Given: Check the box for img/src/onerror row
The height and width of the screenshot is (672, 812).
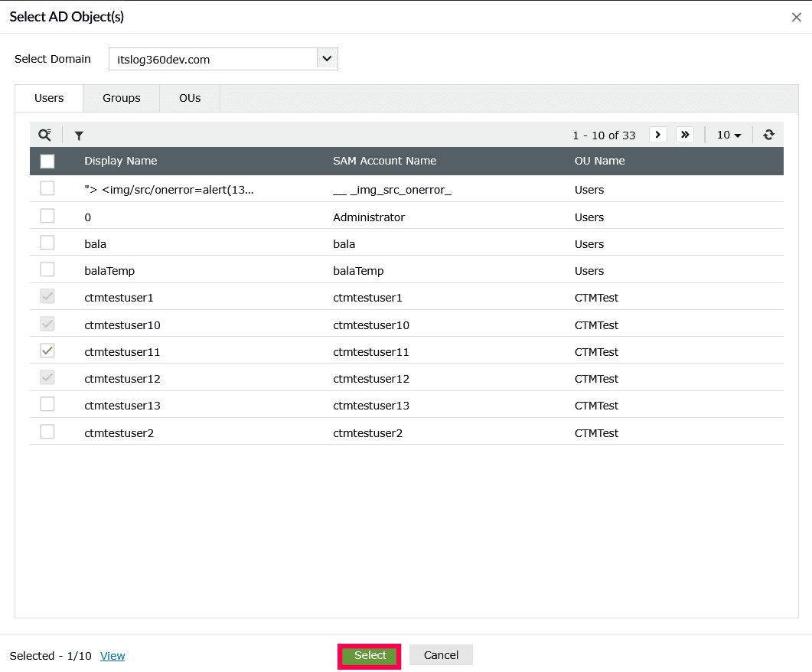Looking at the screenshot, I should (x=47, y=188).
